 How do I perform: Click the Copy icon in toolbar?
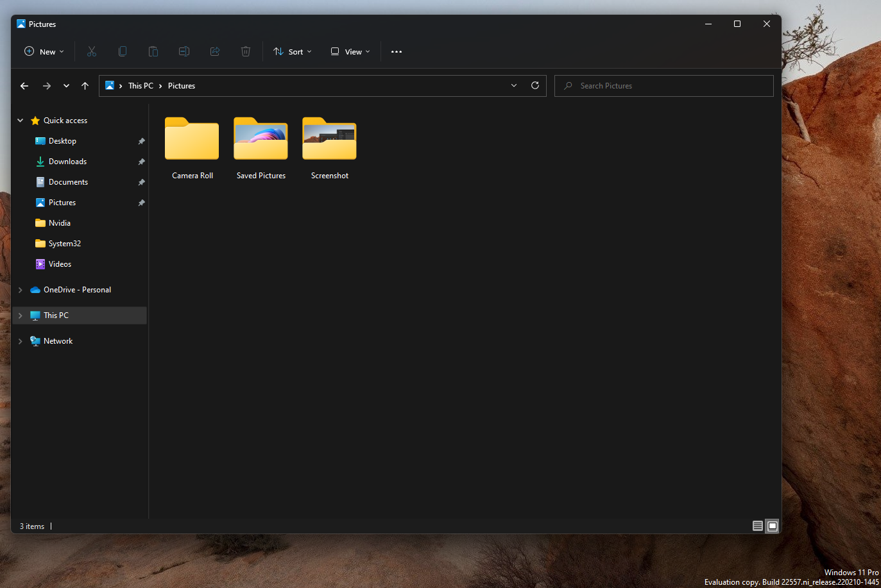pos(123,51)
